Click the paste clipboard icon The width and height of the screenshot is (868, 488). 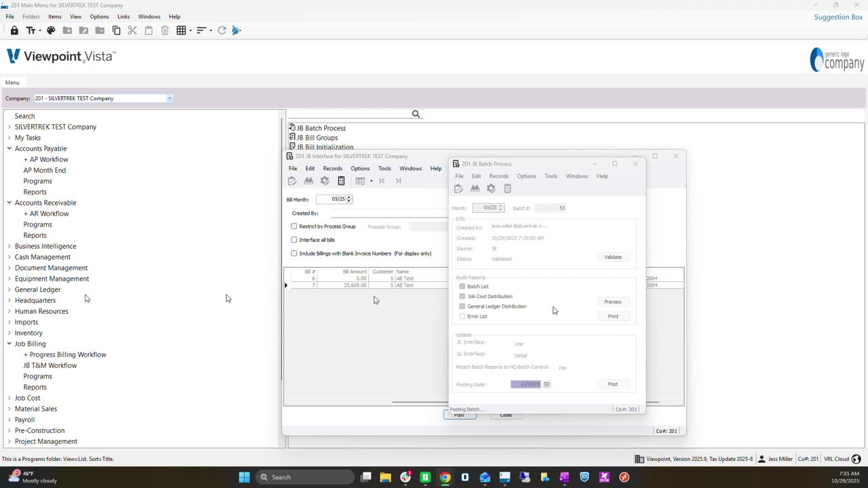click(149, 30)
